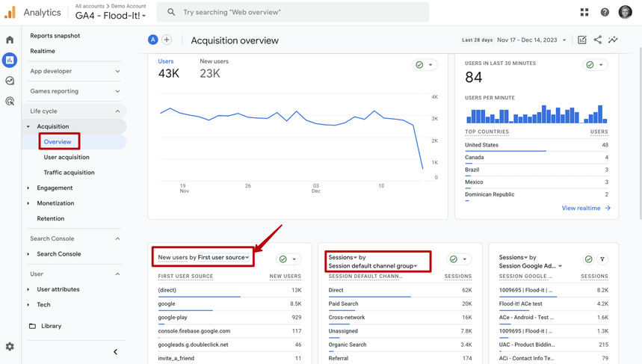Open First user source dimension dropdown
The height and width of the screenshot is (364, 642).
[x=223, y=257]
